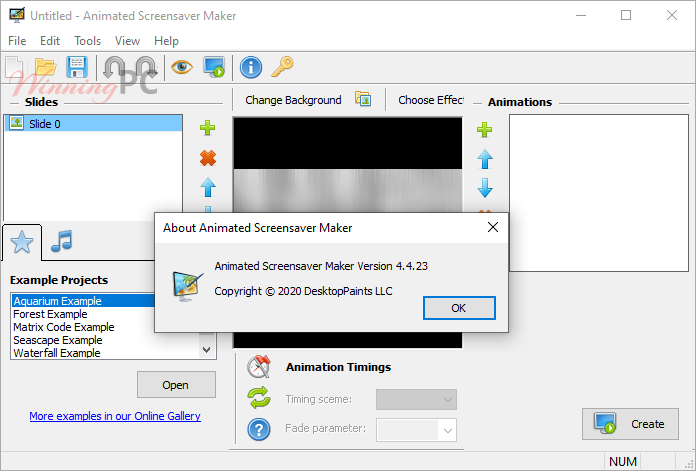Viewport: 696px width, 471px height.
Task: Select Aquarium Example in the list
Action: [83, 301]
